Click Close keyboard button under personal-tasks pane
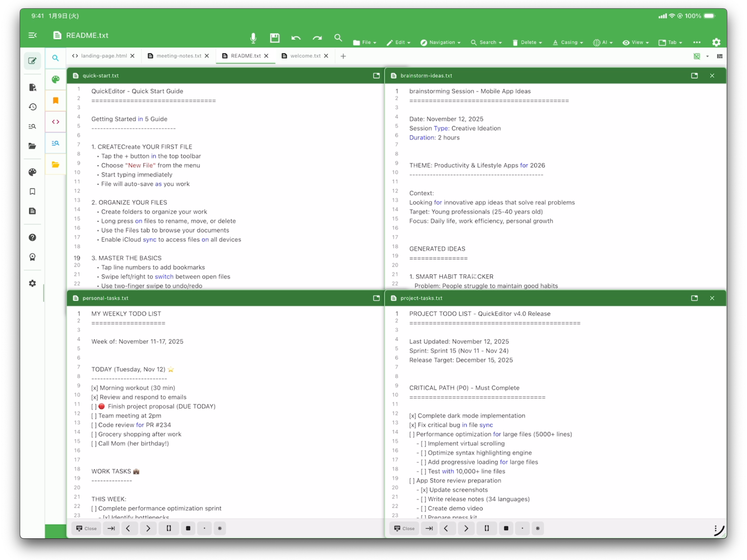747x560 pixels. [86, 528]
